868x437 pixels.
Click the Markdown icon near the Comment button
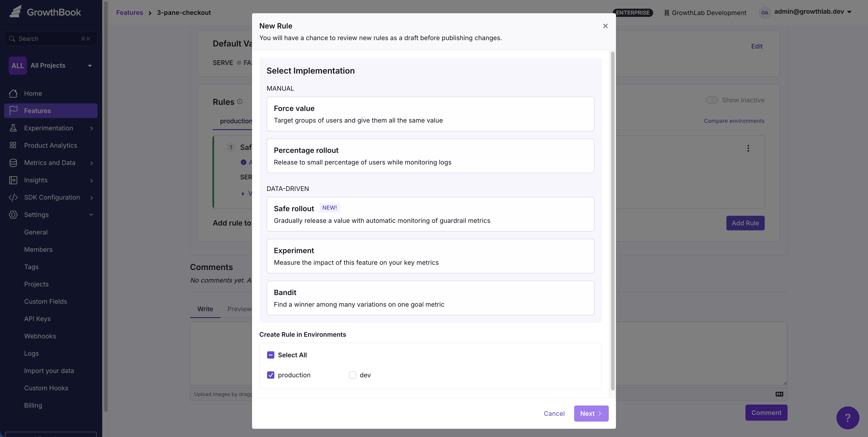(779, 394)
